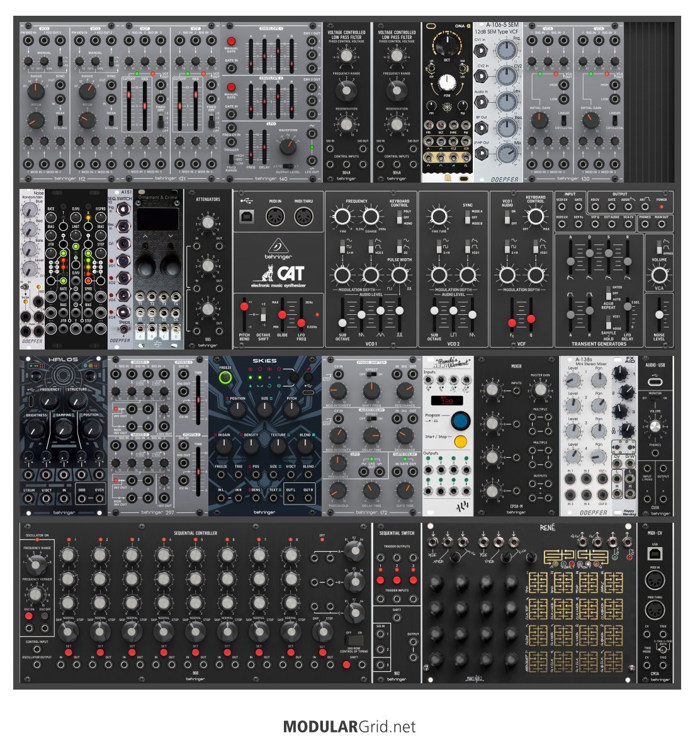Click the USB port on the MIDI-CV module
The image size is (700, 740).
[x=655, y=554]
